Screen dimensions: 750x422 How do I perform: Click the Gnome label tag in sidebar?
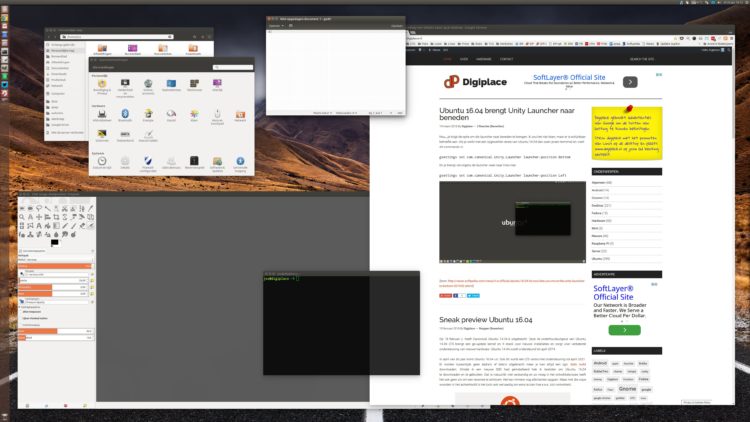point(627,389)
